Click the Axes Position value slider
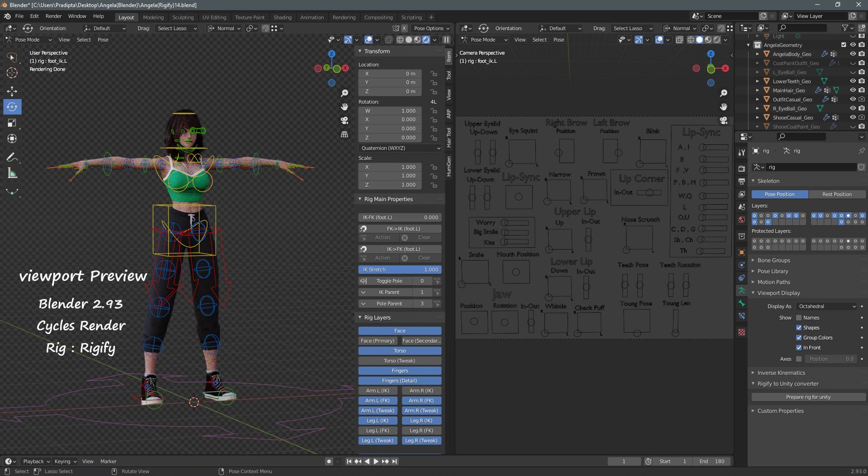Image resolution: width=868 pixels, height=476 pixels. [x=831, y=359]
